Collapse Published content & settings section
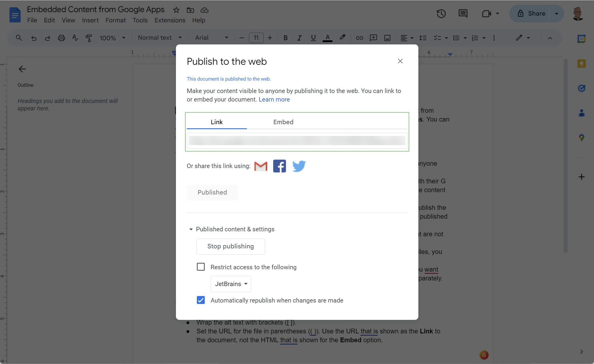Screen dimensions: 594x364 coord(191,229)
